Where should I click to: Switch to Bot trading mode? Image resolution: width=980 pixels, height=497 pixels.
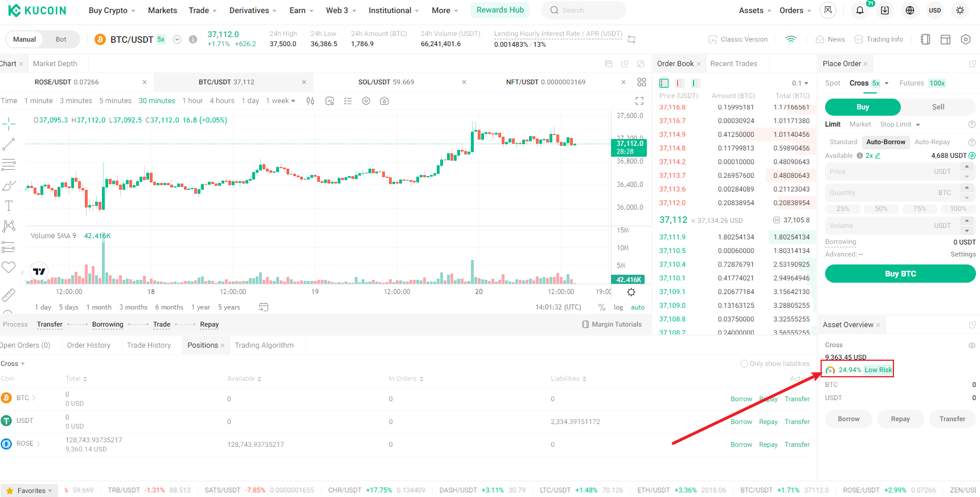[61, 39]
